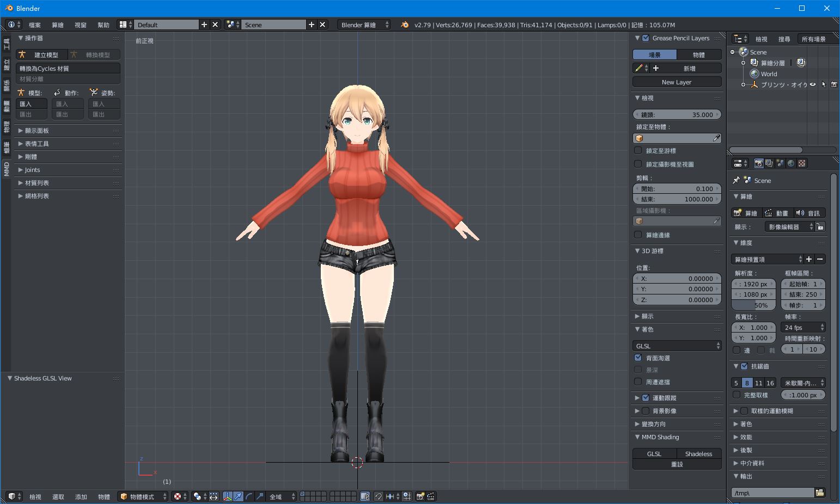The height and width of the screenshot is (504, 840).
Task: Open the 視窗 menu
Action: tap(81, 25)
